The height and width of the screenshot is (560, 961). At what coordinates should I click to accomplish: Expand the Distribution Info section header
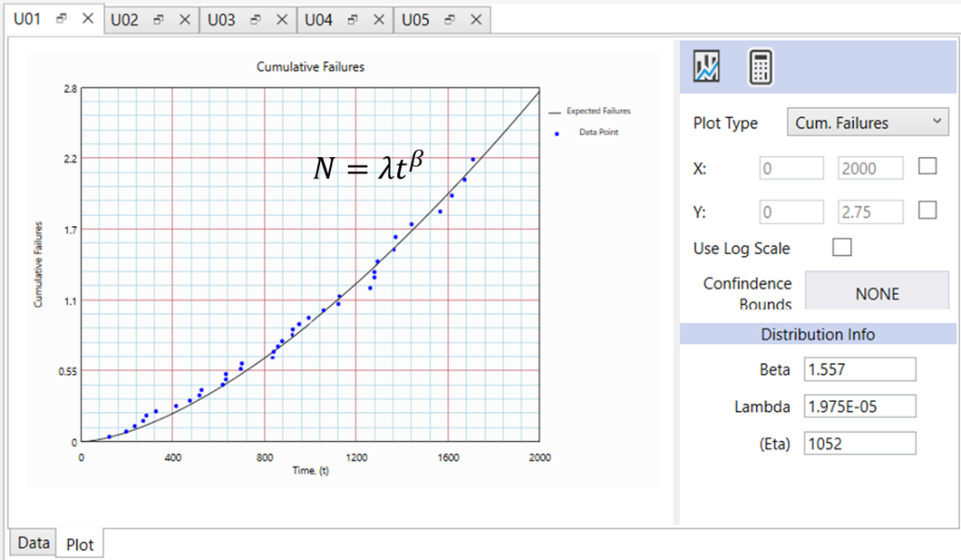pyautogui.click(x=818, y=334)
